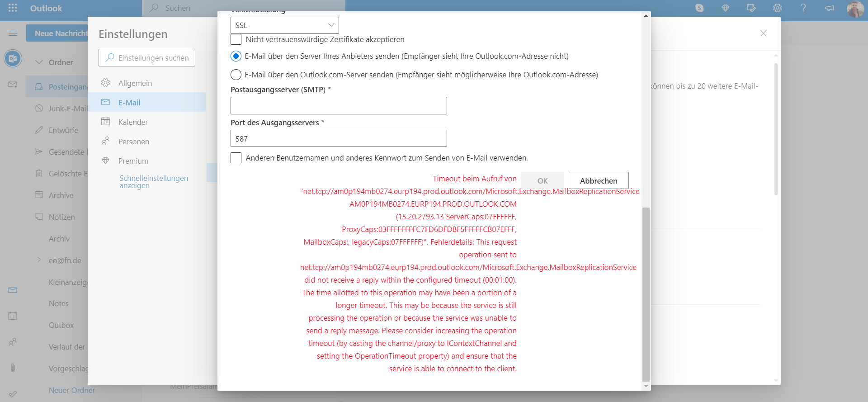The image size is (868, 402).
Task: Toggle the hamburger navigation menu
Action: [x=13, y=33]
